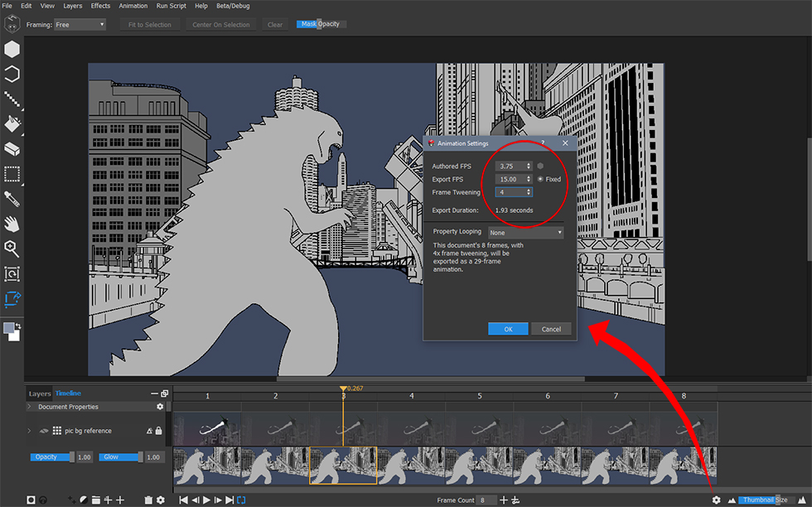Minimize the Layers Timeline panel
Viewport: 812px width, 507px height.
coord(154,394)
